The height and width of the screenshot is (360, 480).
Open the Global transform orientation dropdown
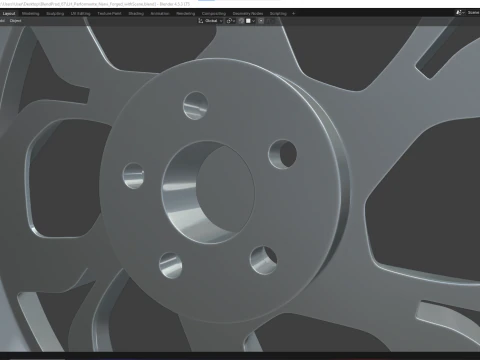211,21
